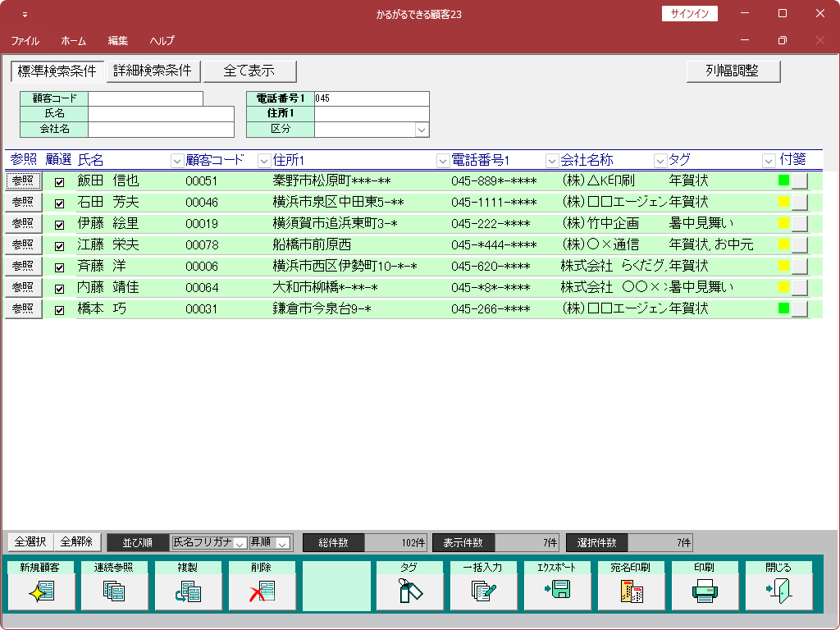The image size is (840, 630).
Task: Open 会社名称 column filter dropdown
Action: [660, 160]
